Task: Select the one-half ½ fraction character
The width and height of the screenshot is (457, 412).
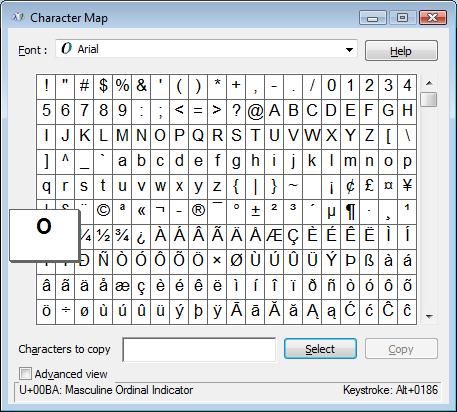Action: pyautogui.click(x=103, y=237)
